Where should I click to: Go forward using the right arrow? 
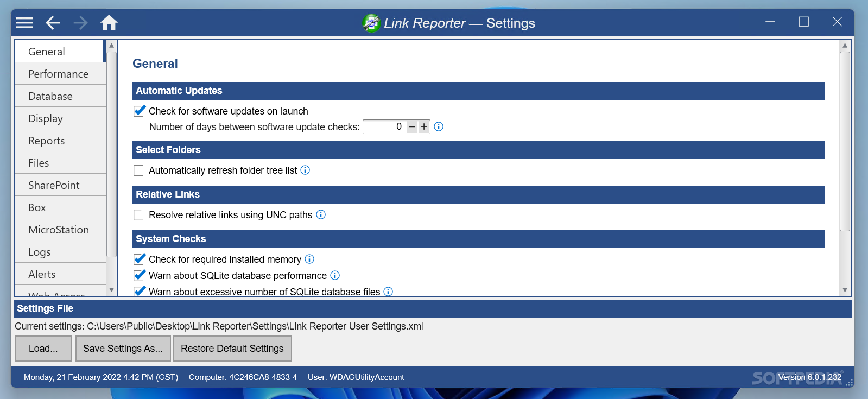80,23
